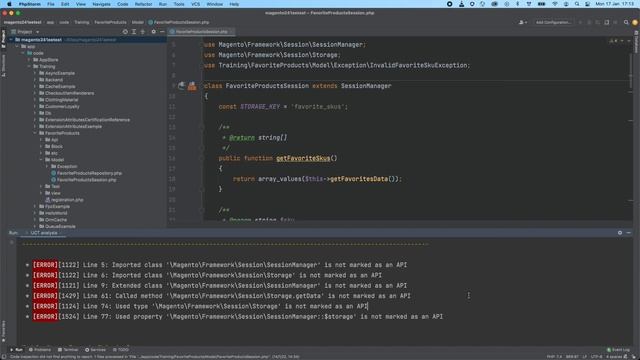The image size is (640, 360).
Task: Click the yellow IDE update indicator icon
Action: pyautogui.click(x=635, y=22)
